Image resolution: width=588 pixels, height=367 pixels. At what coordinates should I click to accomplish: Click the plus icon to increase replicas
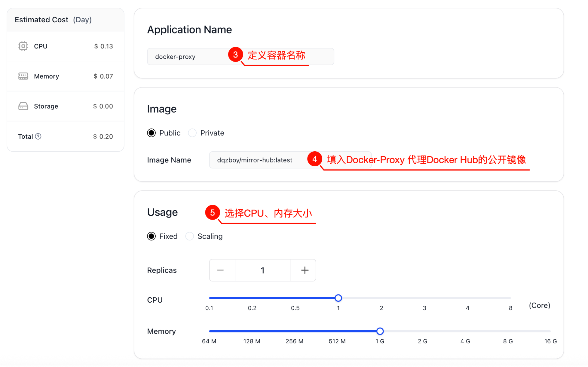[305, 270]
